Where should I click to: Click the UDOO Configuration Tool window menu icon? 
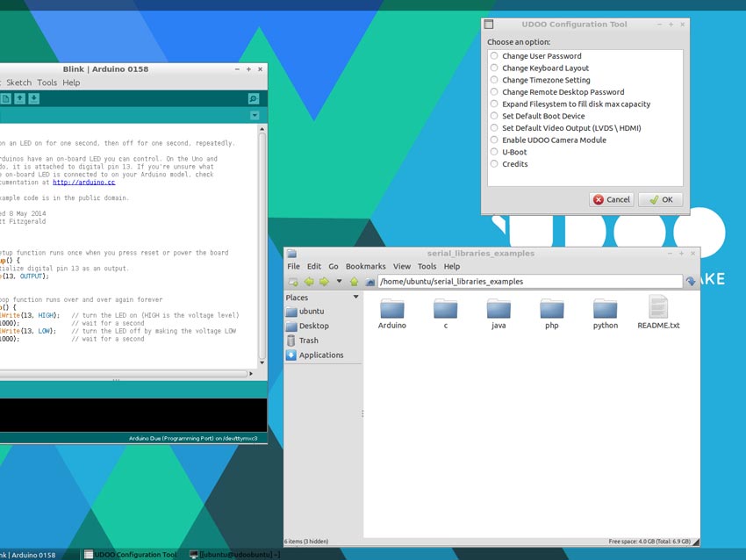pos(489,25)
